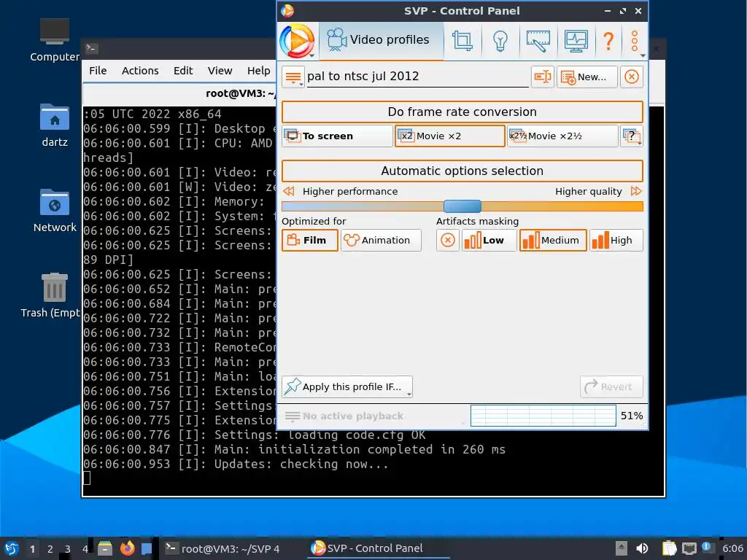Set artifacts masking to Low
The width and height of the screenshot is (747, 560).
[489, 241]
